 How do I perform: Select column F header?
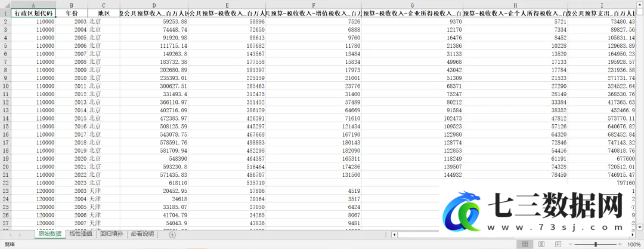(314, 5)
